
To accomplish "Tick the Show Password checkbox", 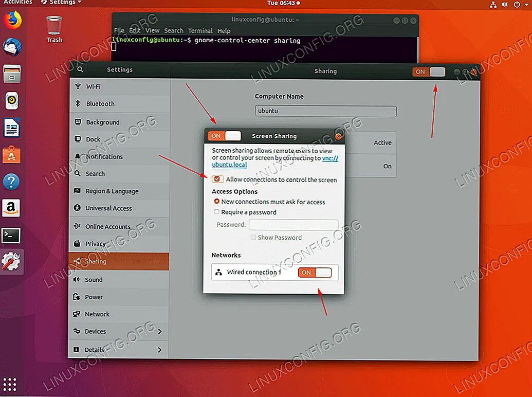I will (x=253, y=237).
